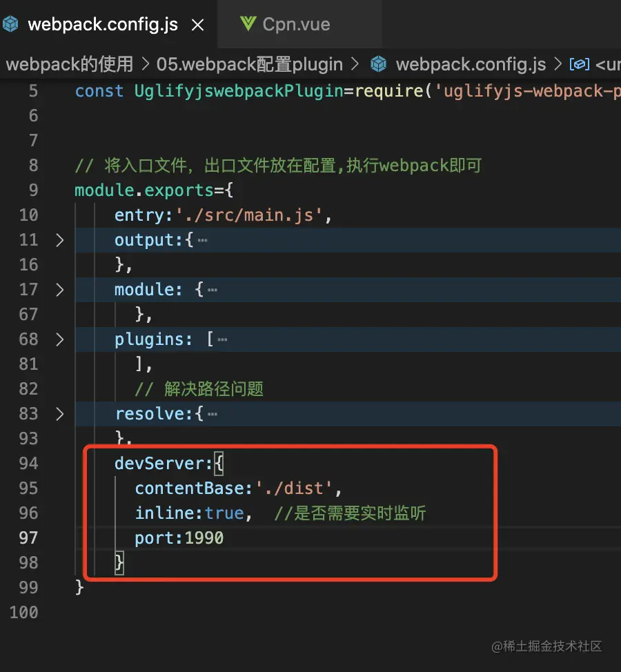Click the './dist' string in contentBase
This screenshot has width=621, height=672.
(293, 488)
